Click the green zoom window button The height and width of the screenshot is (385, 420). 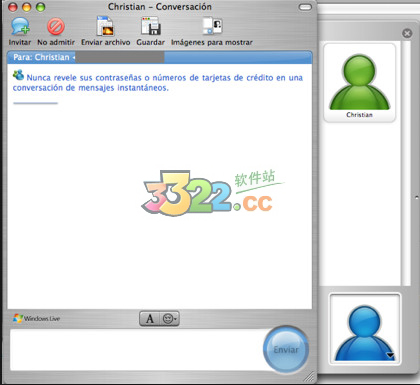pyautogui.click(x=41, y=7)
